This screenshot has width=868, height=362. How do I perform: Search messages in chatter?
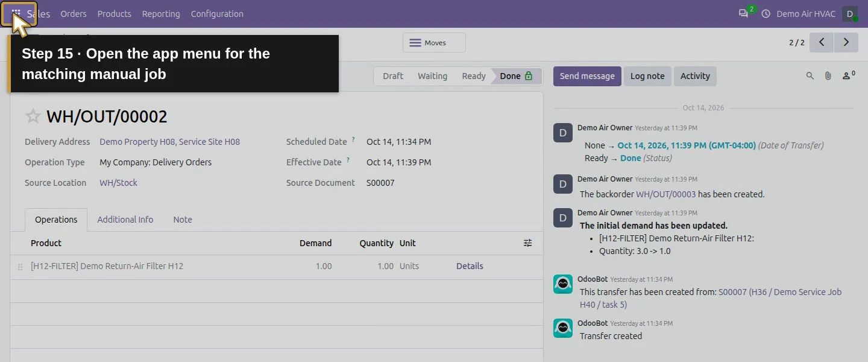pyautogui.click(x=810, y=76)
